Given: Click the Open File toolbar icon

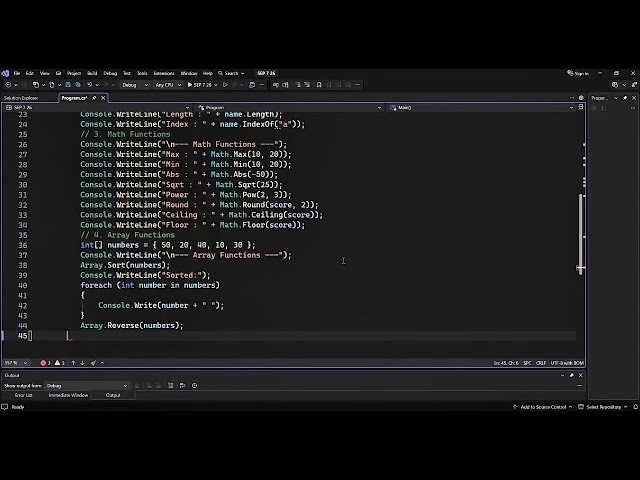Looking at the screenshot, I should 52,85.
